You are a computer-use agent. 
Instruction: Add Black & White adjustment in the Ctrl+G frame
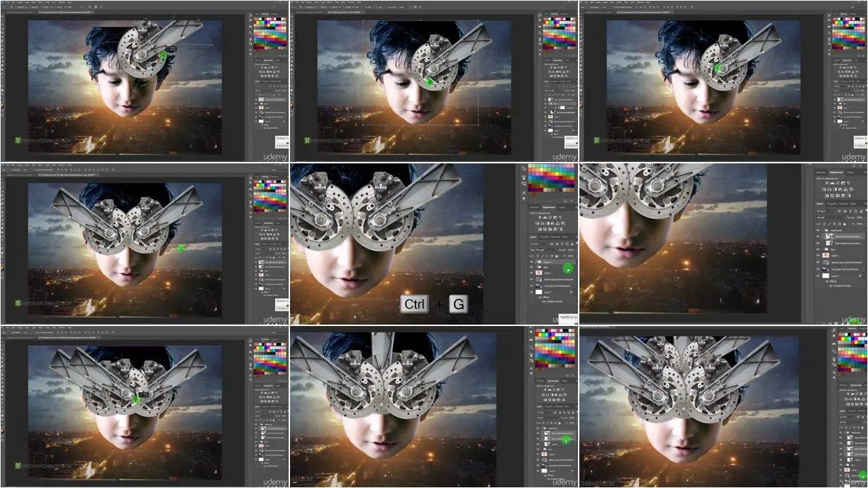click(547, 224)
